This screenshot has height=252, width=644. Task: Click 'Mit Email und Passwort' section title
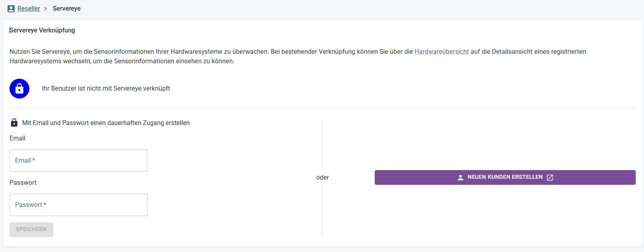(106, 123)
